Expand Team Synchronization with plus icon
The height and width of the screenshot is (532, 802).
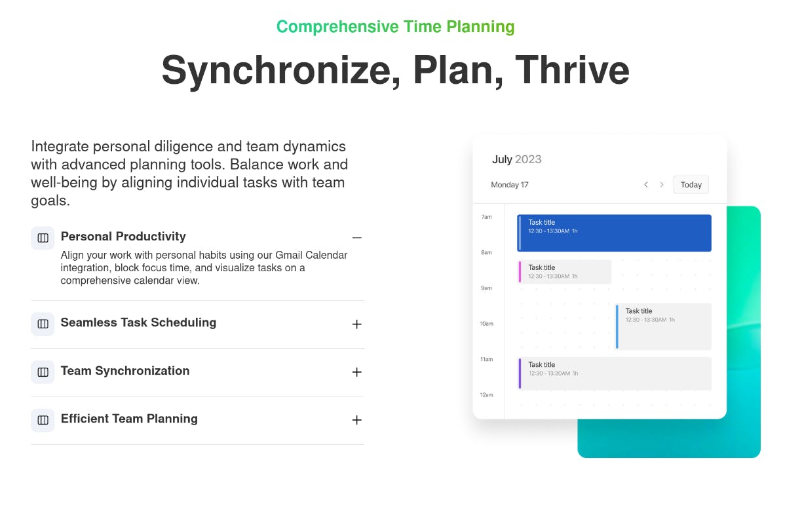[x=356, y=372]
